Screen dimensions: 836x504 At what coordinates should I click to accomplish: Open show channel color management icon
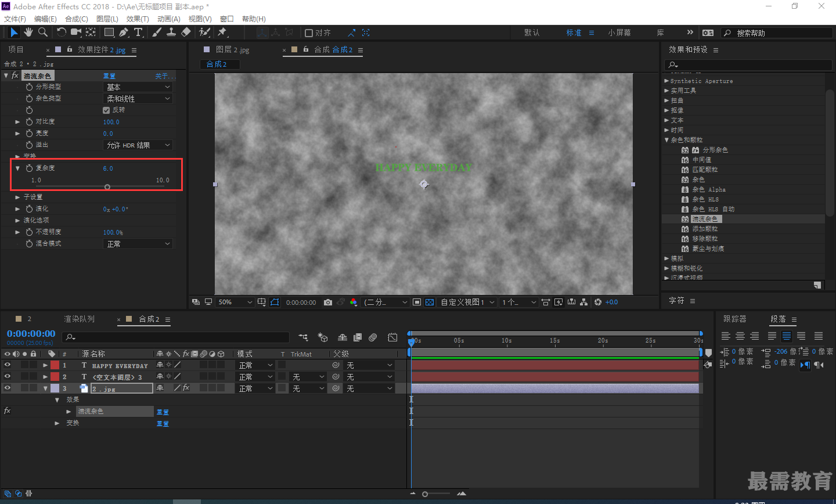354,303
